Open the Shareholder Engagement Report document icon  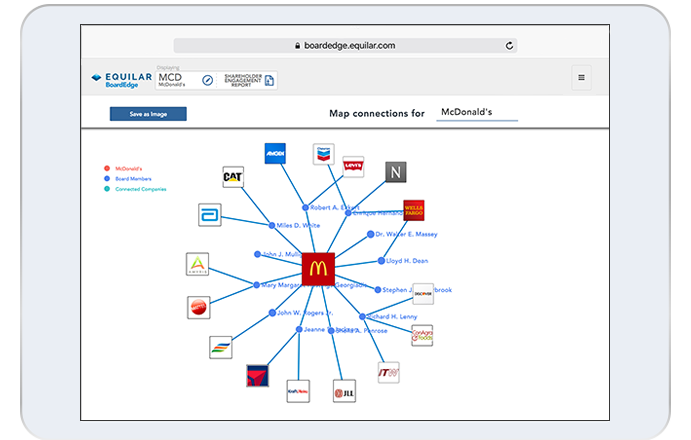click(x=269, y=80)
